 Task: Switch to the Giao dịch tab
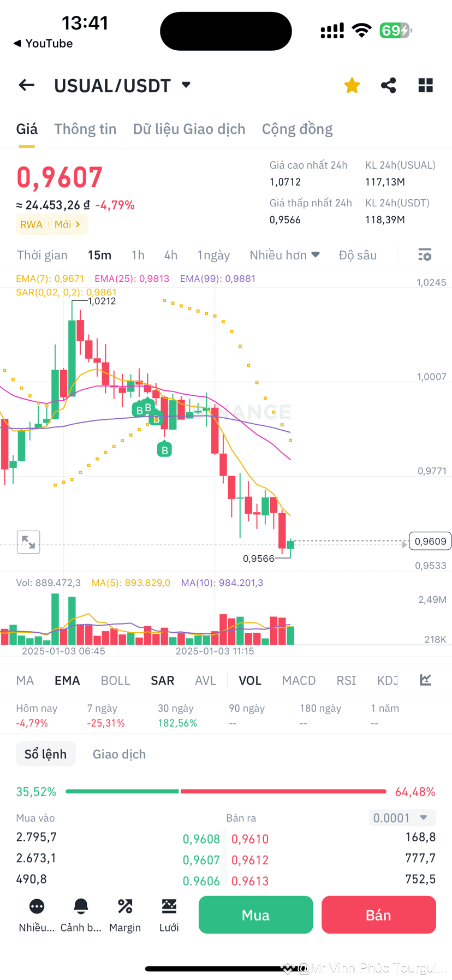[118, 753]
